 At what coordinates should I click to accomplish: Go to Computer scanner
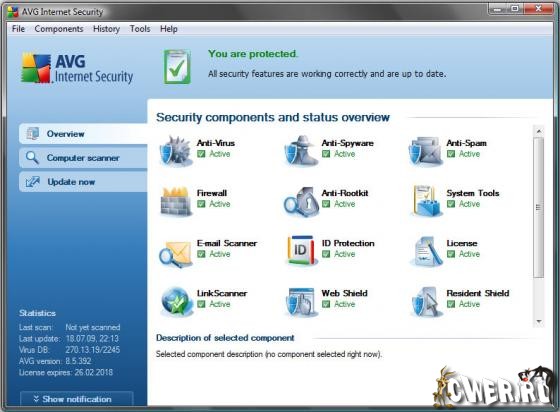point(83,158)
